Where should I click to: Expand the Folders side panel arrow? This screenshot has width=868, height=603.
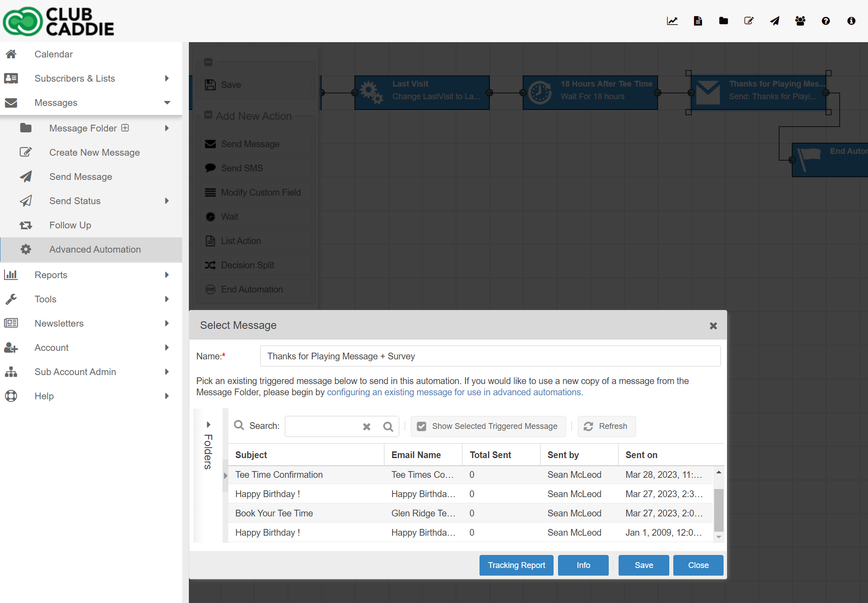point(208,424)
